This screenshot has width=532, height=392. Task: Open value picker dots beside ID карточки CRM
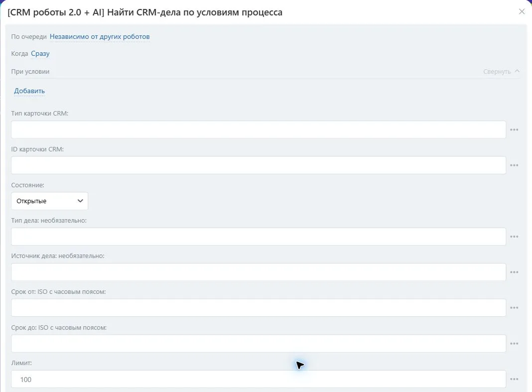[514, 165]
